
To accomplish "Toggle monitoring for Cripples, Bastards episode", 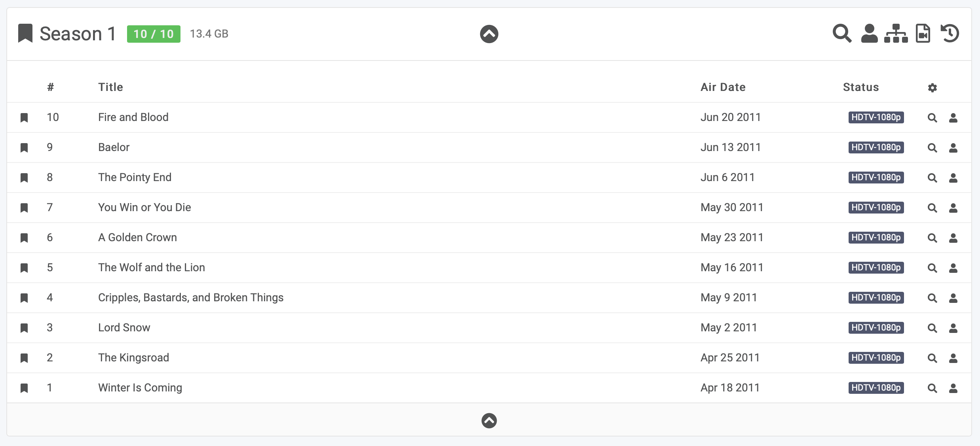I will pos(24,298).
